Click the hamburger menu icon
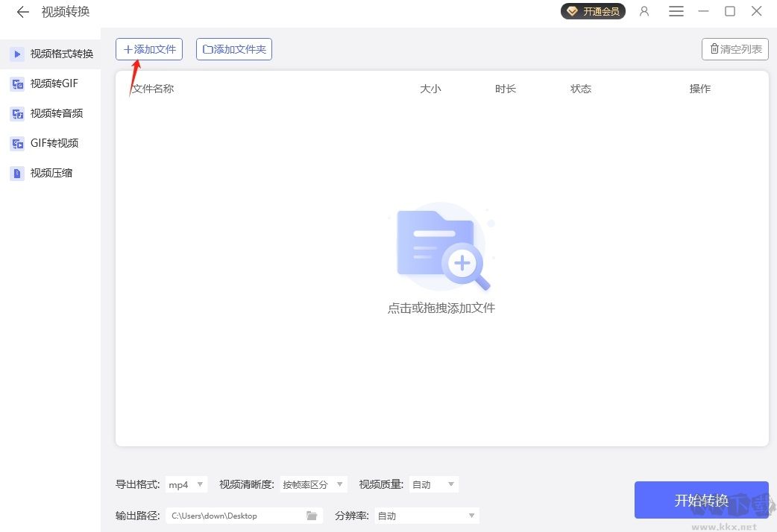Viewport: 777px width, 532px height. coord(676,11)
